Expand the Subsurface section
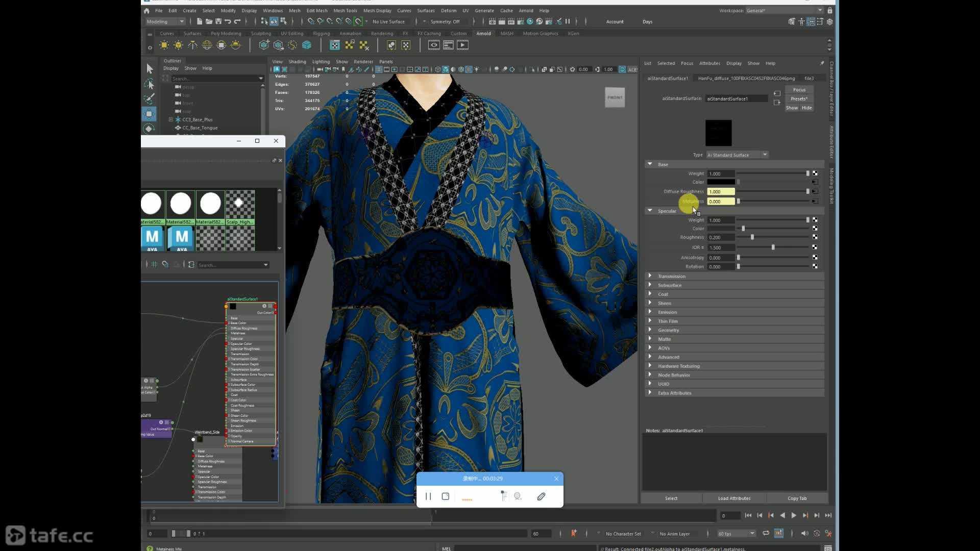 pos(650,285)
